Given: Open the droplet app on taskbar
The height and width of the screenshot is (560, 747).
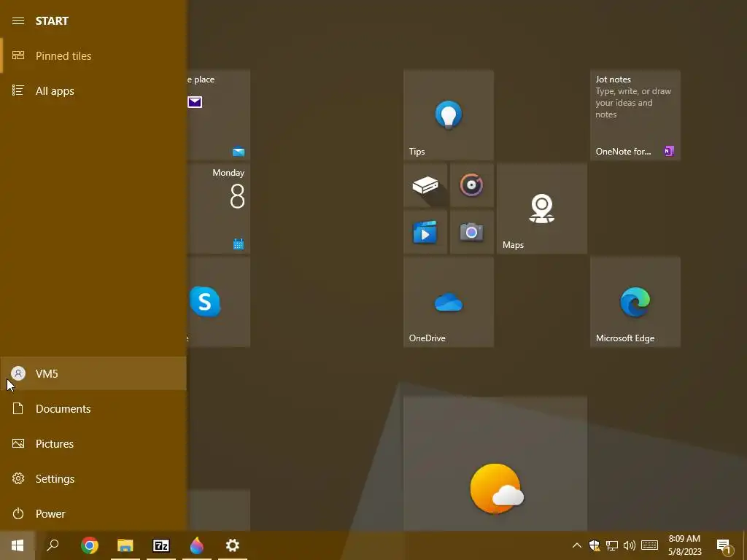Looking at the screenshot, I should pyautogui.click(x=197, y=545).
